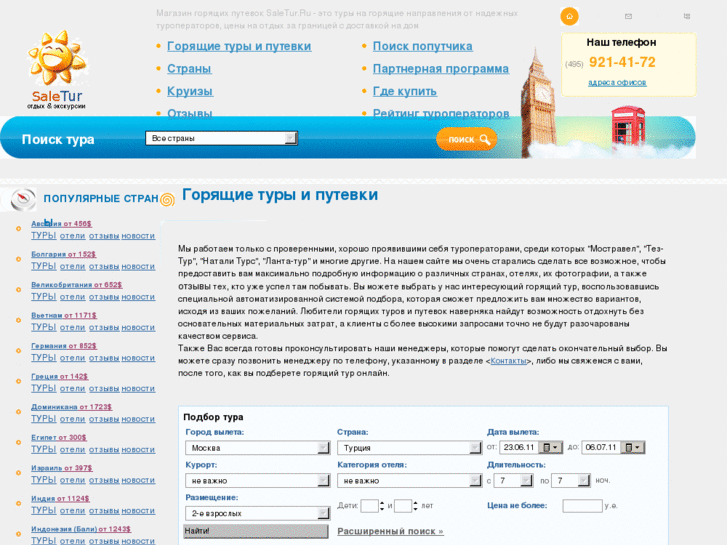Open the Категория отеля dropdown

(x=409, y=481)
